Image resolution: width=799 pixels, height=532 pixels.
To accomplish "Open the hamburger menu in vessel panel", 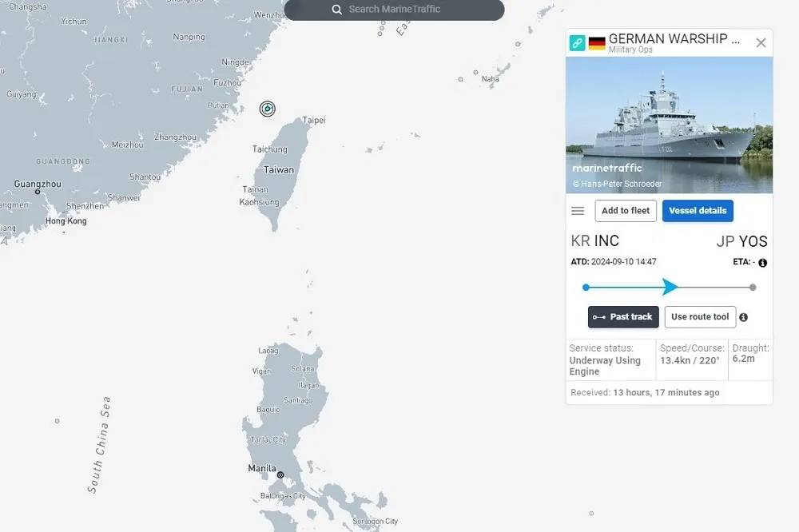I will click(x=578, y=211).
